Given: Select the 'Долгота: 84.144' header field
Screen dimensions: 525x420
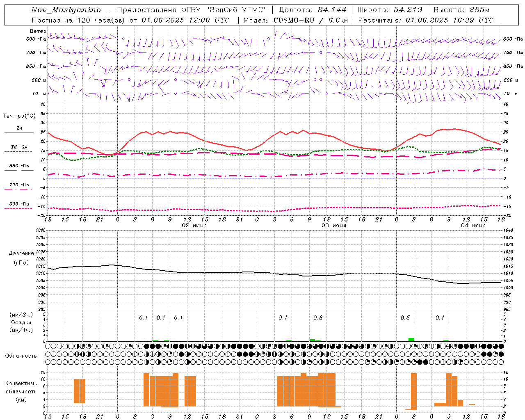Looking at the screenshot, I should tap(313, 10).
